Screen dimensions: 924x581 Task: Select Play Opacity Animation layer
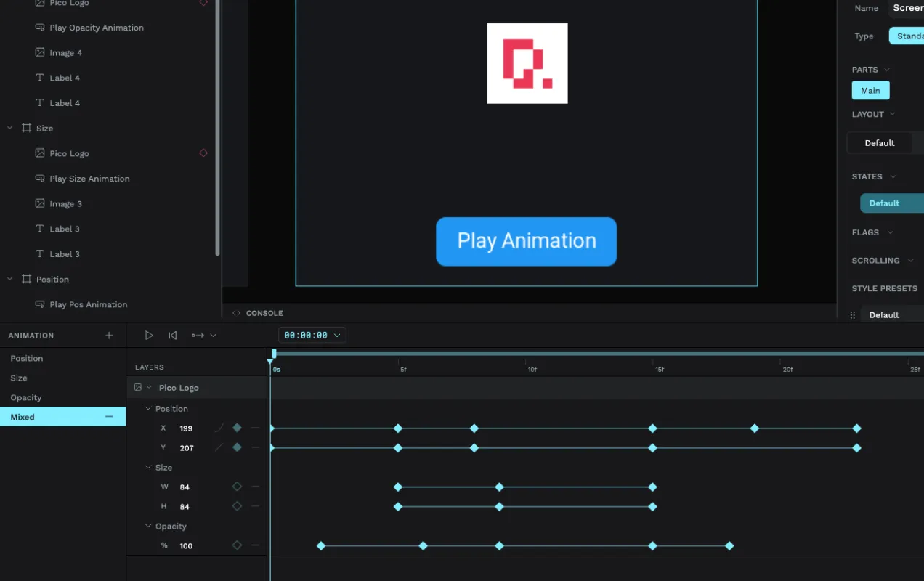click(x=97, y=28)
